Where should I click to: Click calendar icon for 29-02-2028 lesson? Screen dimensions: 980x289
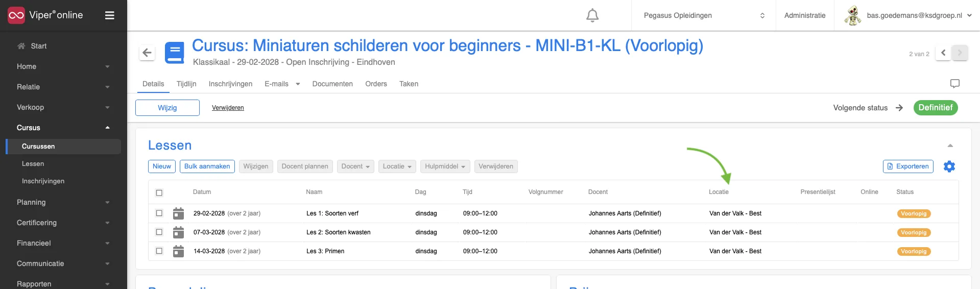178,213
